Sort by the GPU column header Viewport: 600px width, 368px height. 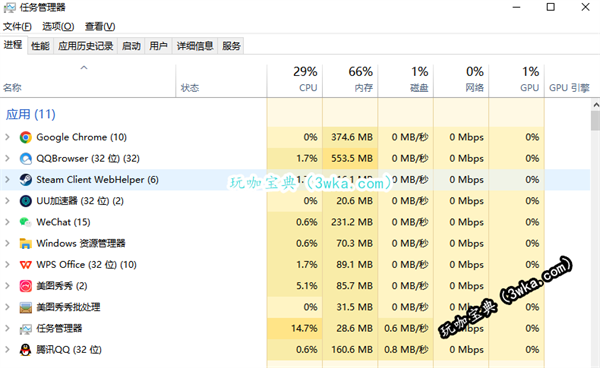click(516, 80)
